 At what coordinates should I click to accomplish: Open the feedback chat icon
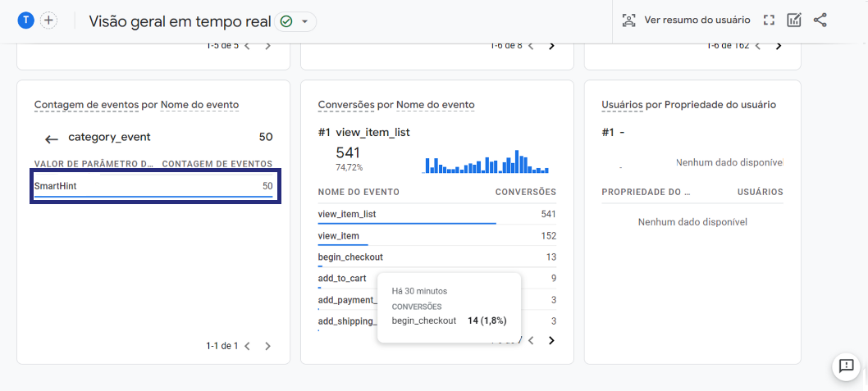tap(846, 366)
